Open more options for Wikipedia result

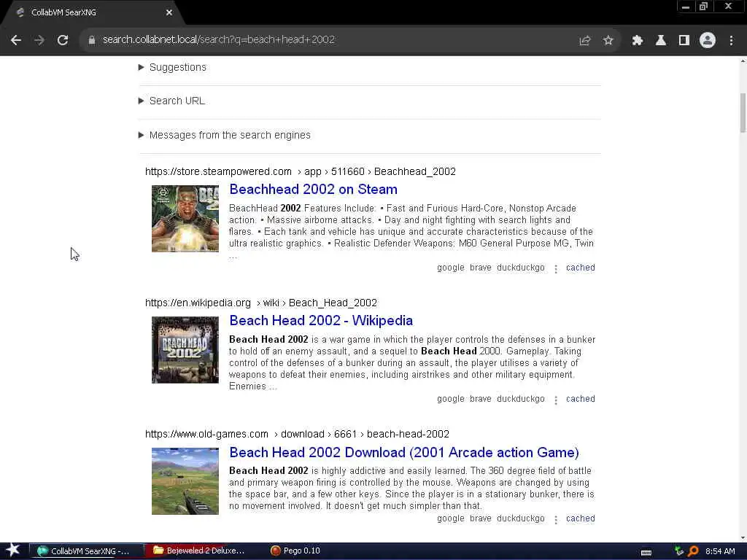click(555, 400)
